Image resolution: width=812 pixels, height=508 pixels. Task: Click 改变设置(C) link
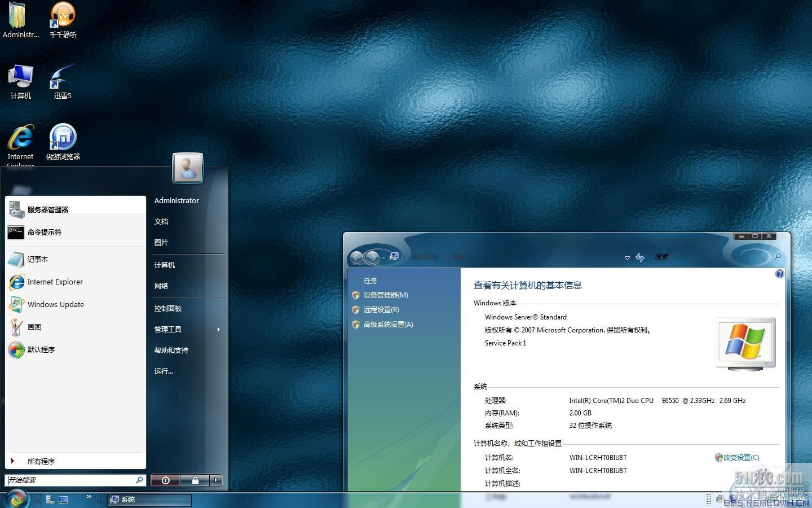point(742,458)
